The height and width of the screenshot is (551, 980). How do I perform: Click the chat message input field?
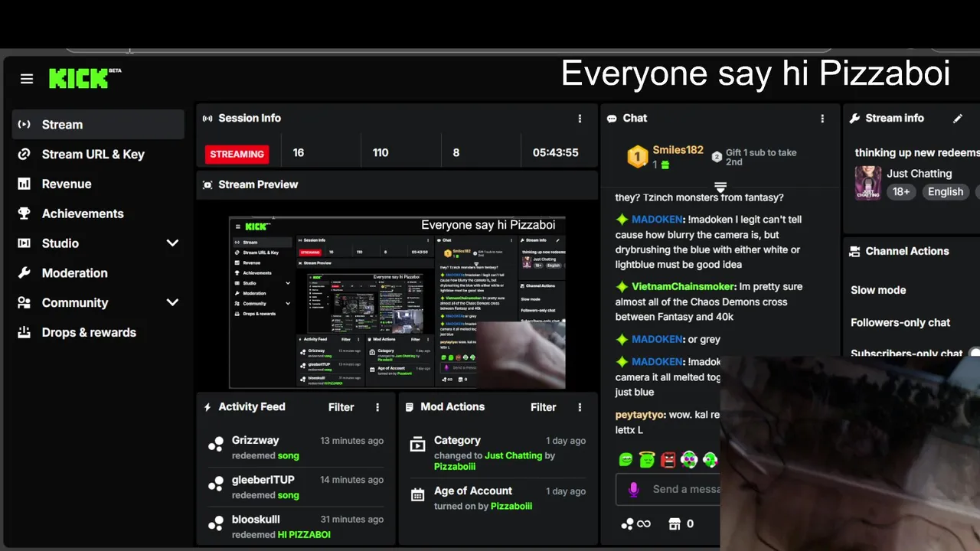685,490
